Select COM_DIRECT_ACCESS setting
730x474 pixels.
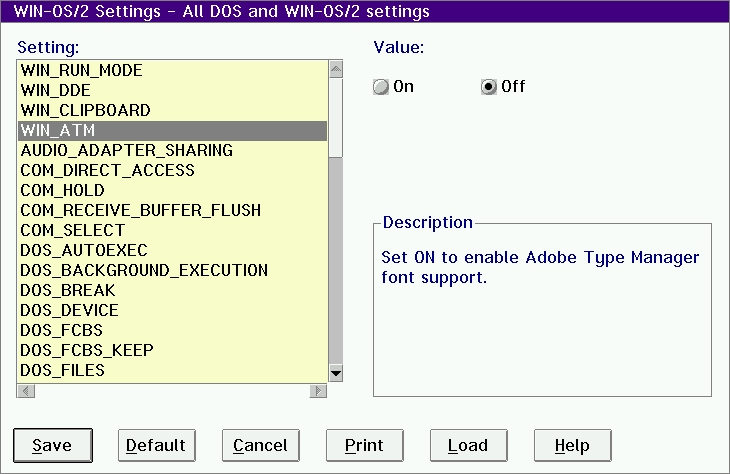point(173,170)
